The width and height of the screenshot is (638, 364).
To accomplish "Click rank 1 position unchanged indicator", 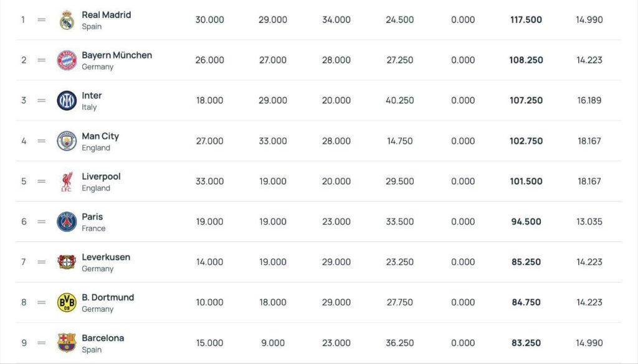I will point(42,20).
